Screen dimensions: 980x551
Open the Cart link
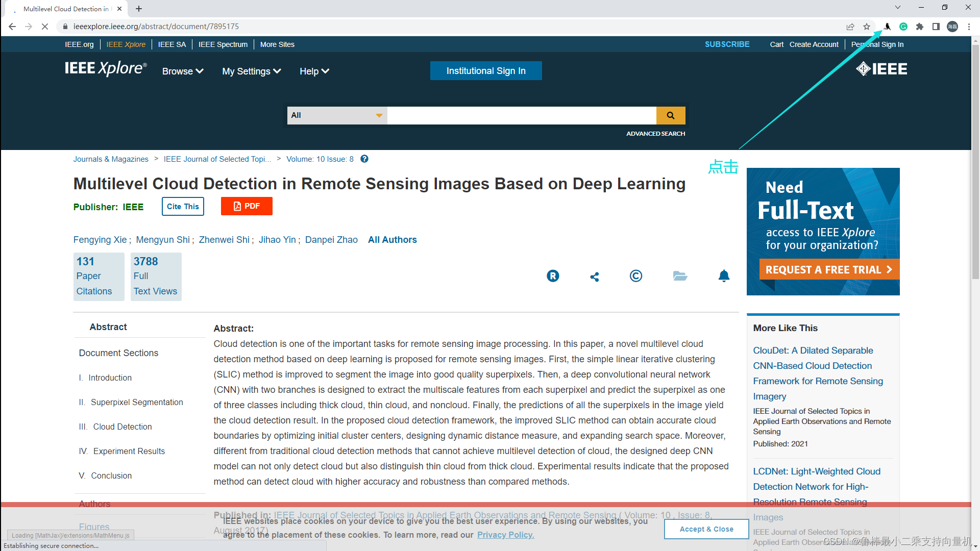coord(776,44)
